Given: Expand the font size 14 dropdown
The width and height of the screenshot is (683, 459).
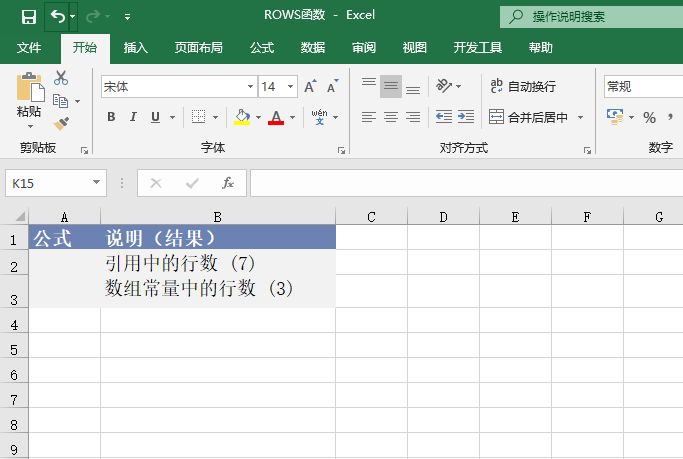Looking at the screenshot, I should point(290,87).
